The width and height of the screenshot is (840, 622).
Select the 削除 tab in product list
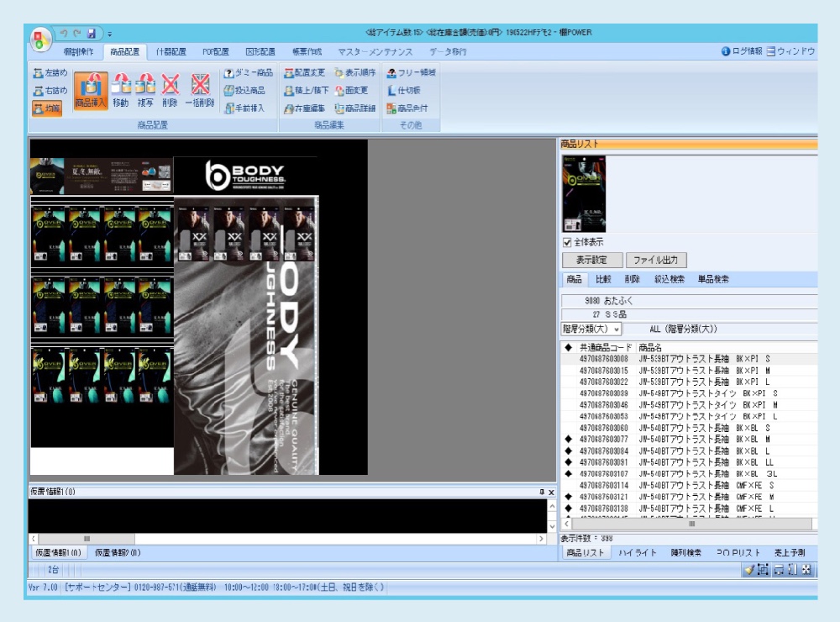(633, 279)
